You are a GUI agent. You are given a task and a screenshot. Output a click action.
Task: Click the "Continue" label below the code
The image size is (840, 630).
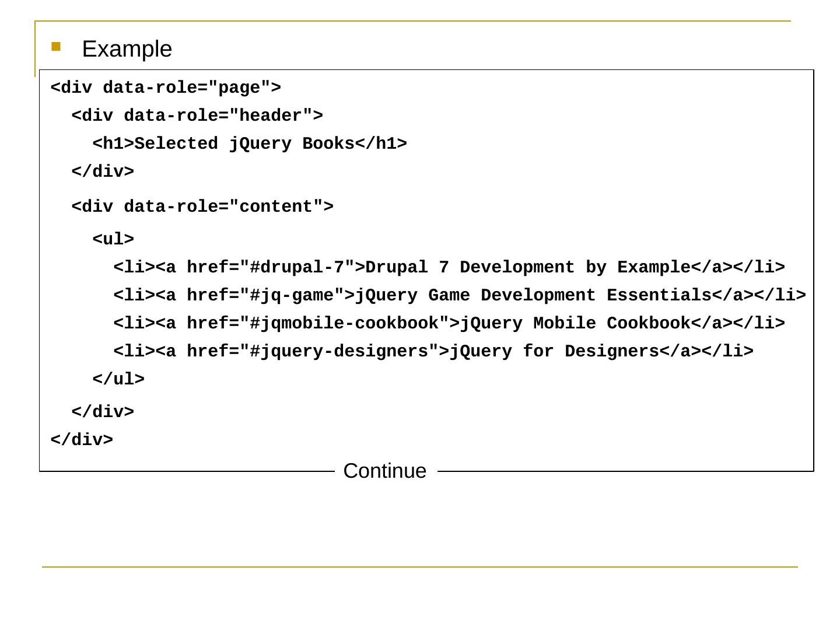click(384, 471)
